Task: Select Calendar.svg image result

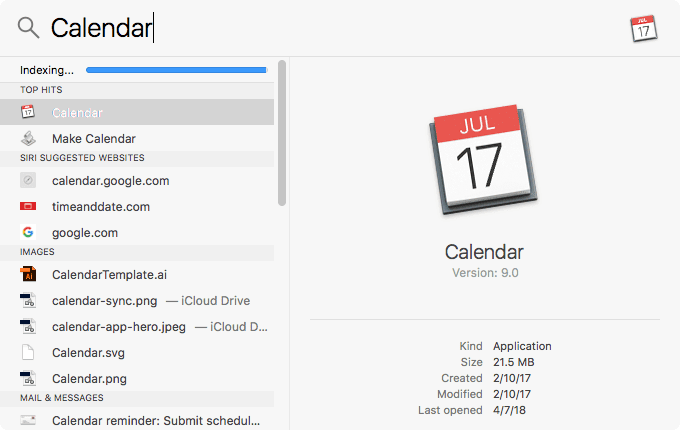Action: click(x=137, y=352)
